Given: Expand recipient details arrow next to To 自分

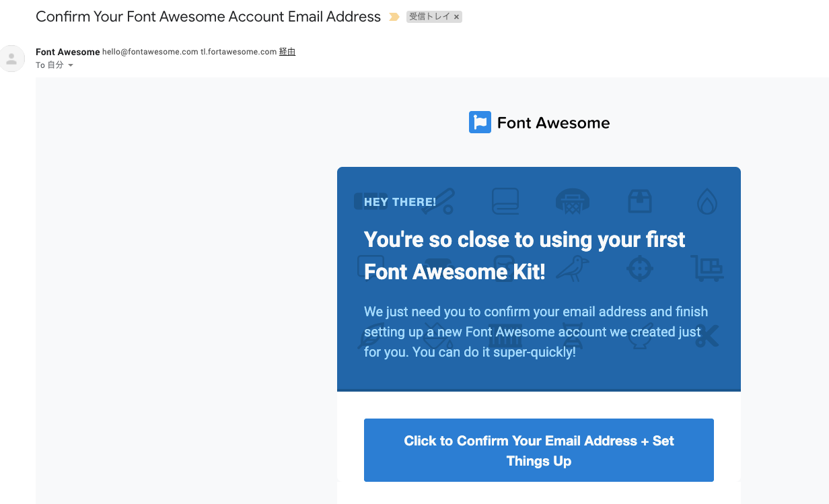Looking at the screenshot, I should 71,65.
